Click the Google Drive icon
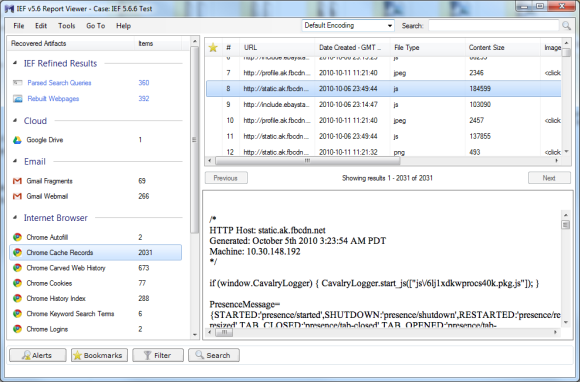The image size is (580, 382). (17, 140)
